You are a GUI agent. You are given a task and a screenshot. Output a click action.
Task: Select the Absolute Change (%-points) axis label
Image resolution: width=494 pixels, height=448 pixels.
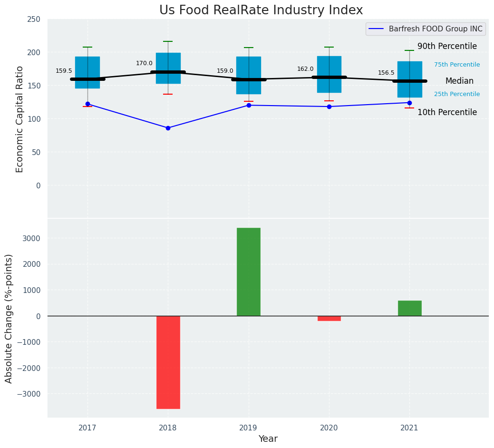point(9,318)
